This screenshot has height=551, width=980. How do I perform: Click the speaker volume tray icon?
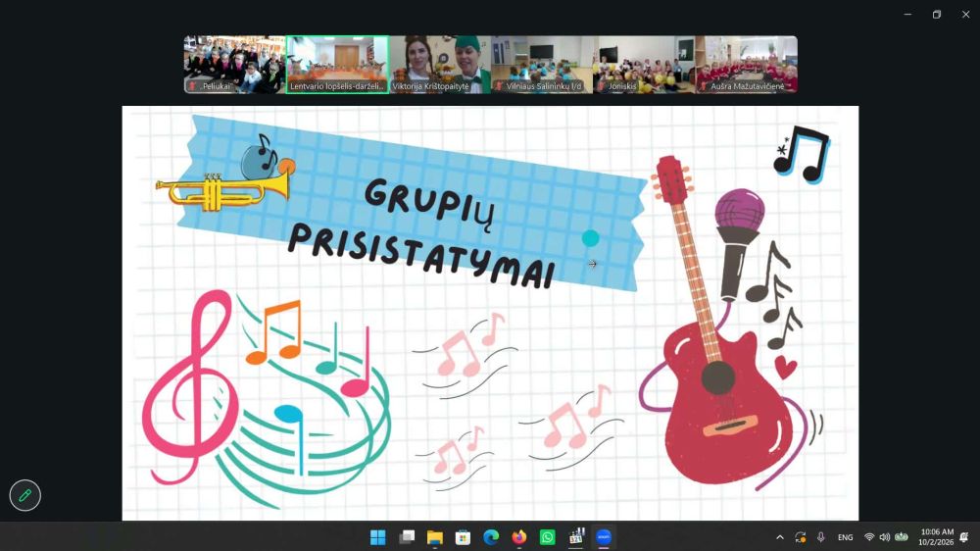[x=884, y=537]
